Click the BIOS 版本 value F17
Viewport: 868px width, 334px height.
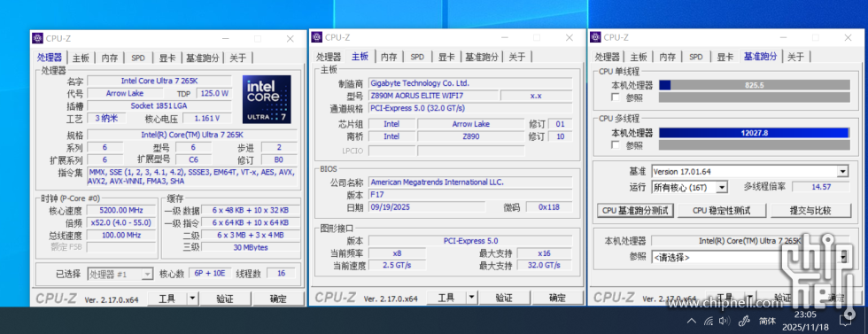click(x=470, y=195)
